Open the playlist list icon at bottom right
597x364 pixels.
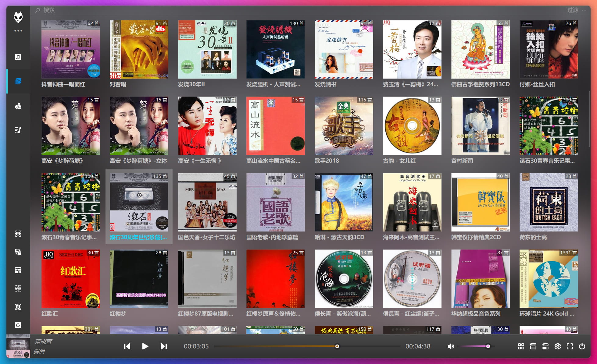click(x=533, y=346)
